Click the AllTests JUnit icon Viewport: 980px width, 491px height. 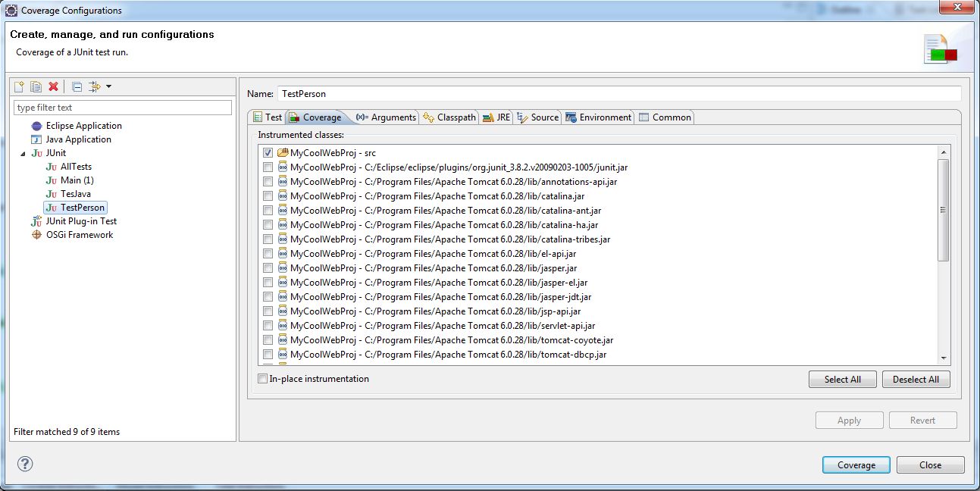52,167
